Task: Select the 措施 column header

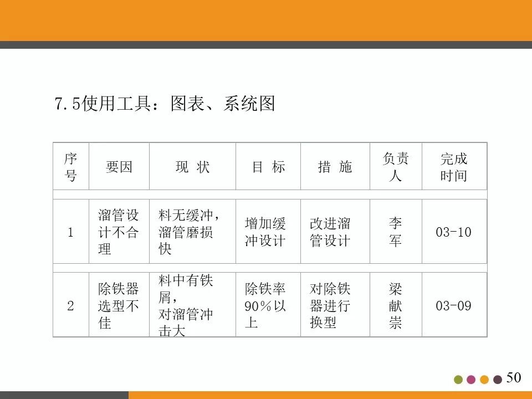Action: (x=335, y=166)
